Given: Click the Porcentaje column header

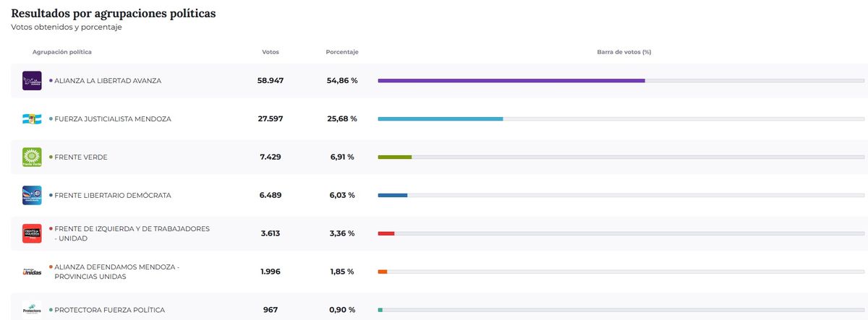Looking at the screenshot, I should [x=342, y=52].
